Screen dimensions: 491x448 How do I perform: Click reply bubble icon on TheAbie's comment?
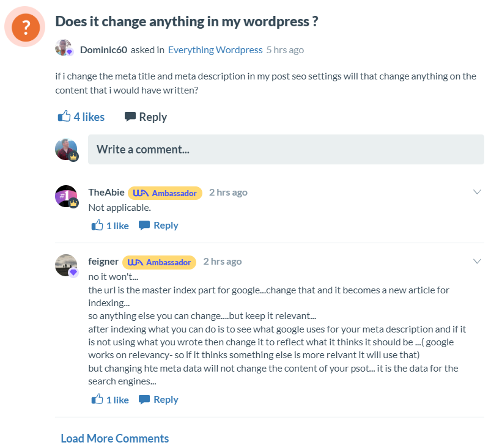144,226
